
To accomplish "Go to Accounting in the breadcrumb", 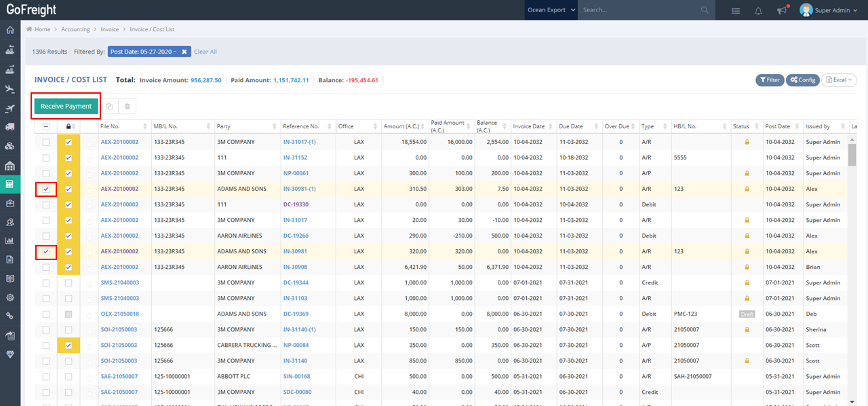I will tap(75, 29).
